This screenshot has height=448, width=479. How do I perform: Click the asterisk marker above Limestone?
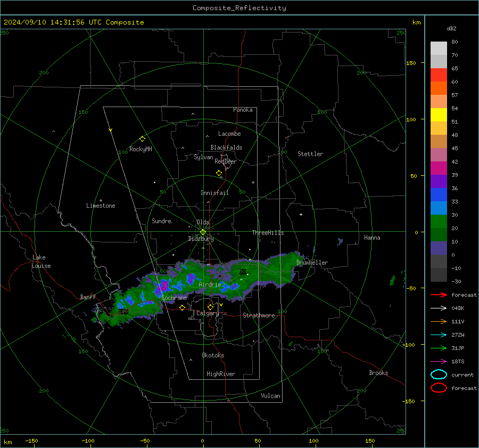click(101, 201)
